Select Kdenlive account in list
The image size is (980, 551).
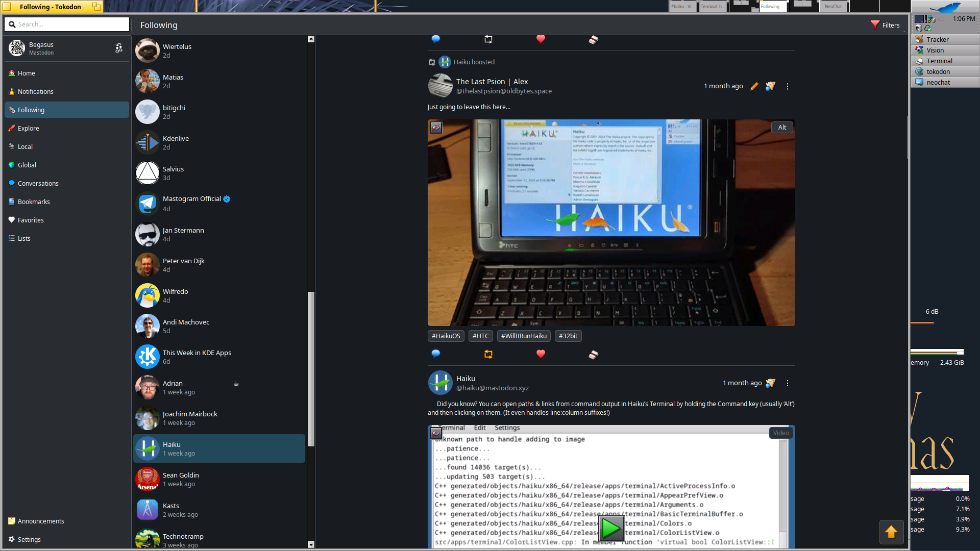pos(219,142)
